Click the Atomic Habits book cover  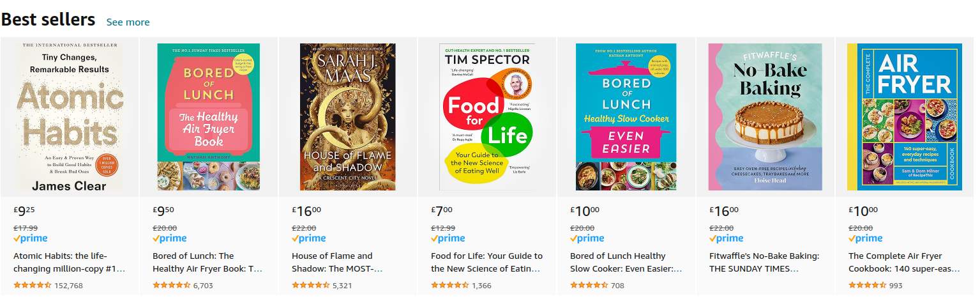tap(70, 116)
